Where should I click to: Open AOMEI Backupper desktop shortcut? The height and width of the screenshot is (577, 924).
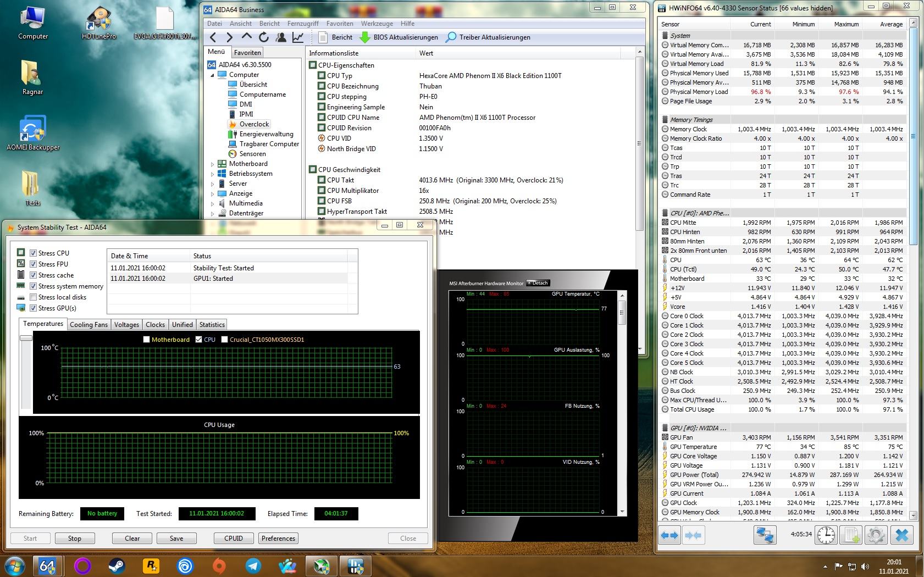pyautogui.click(x=33, y=133)
